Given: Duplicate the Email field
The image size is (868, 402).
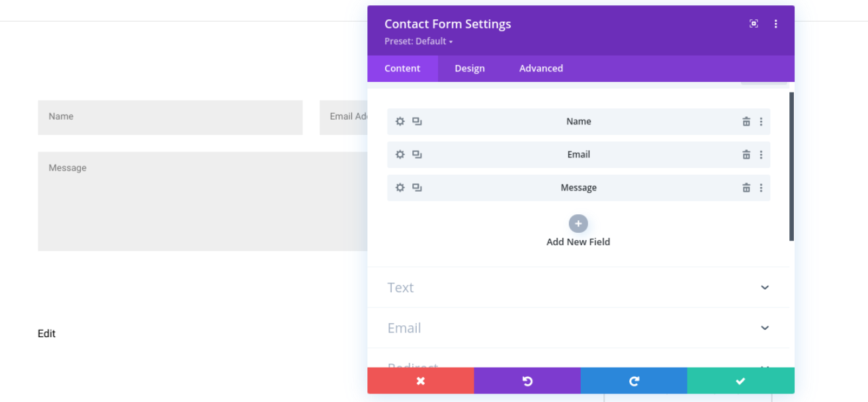Looking at the screenshot, I should [x=417, y=154].
